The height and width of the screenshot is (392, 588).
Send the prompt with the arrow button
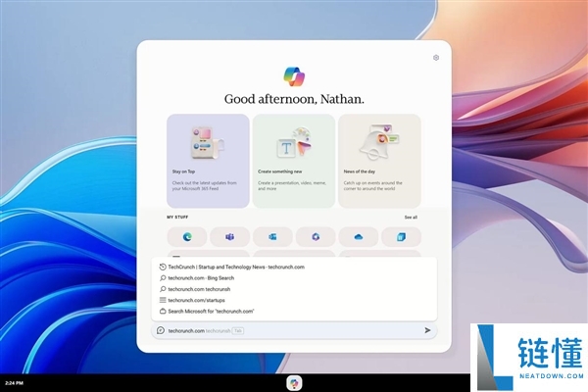click(427, 330)
